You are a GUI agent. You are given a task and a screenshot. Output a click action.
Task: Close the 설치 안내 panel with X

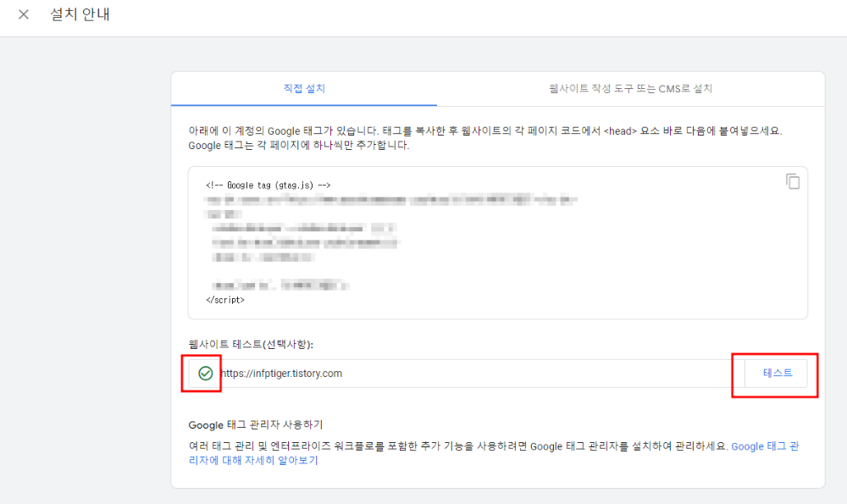coord(23,14)
